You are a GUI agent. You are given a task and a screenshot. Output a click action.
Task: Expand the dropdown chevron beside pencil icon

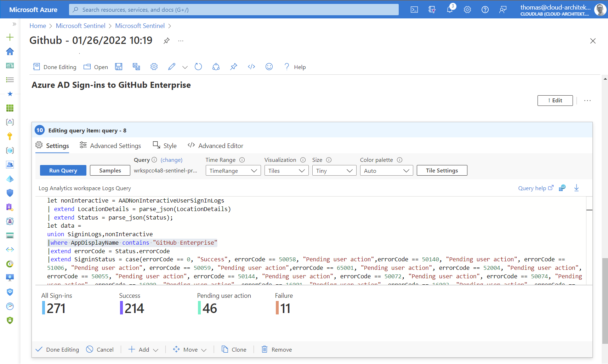[185, 67]
